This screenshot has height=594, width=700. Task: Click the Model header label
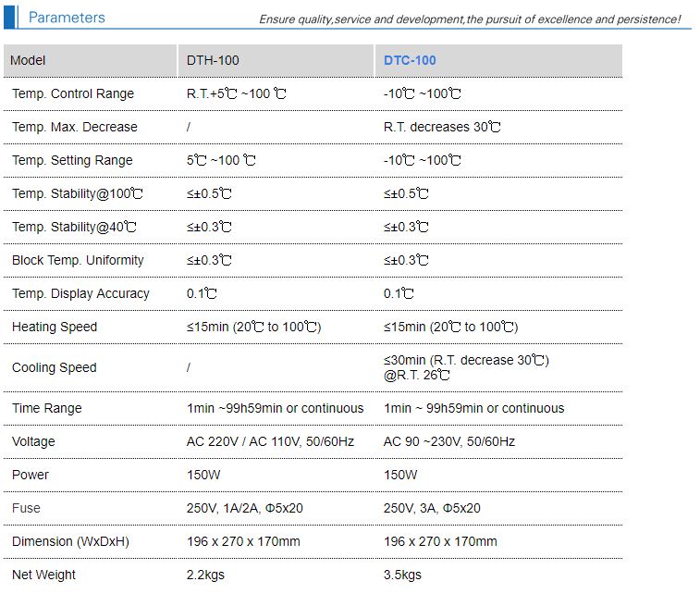click(x=28, y=60)
